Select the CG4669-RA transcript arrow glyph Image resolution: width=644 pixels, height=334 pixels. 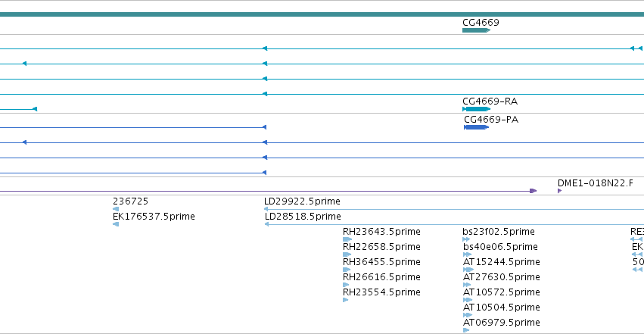pyautogui.click(x=477, y=109)
